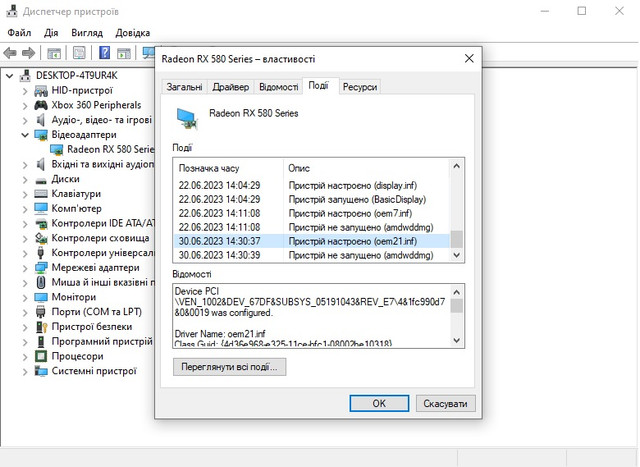This screenshot has height=467, width=640.
Task: Switch to the Ресурси tab
Action: [360, 87]
